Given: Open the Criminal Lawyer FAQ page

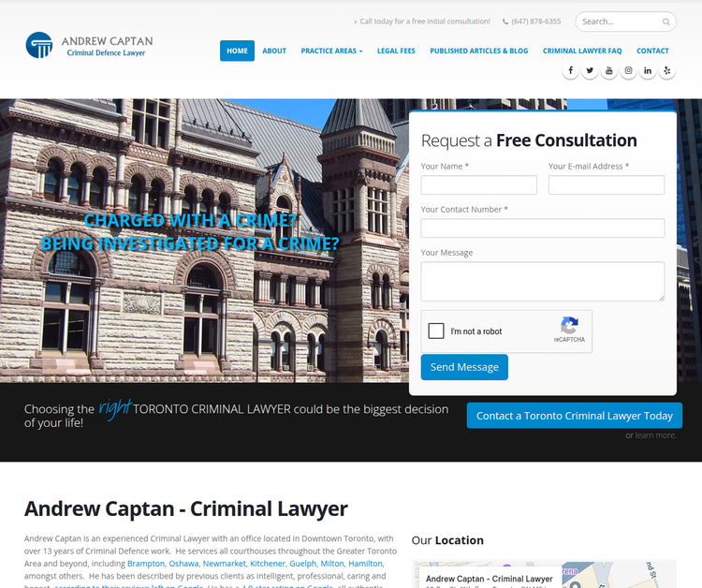Looking at the screenshot, I should click(582, 51).
